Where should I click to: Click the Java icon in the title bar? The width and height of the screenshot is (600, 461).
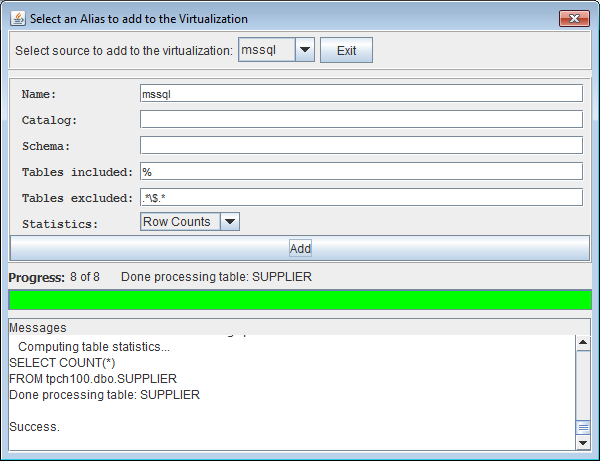click(x=18, y=19)
